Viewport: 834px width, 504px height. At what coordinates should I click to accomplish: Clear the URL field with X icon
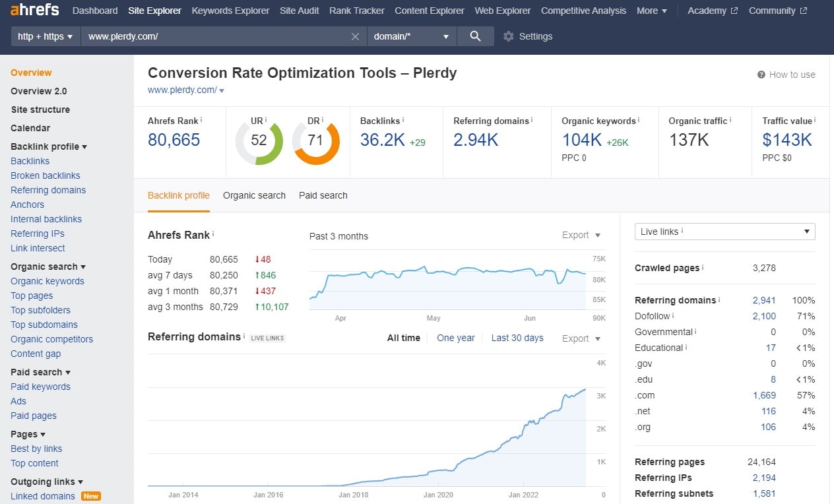355,36
